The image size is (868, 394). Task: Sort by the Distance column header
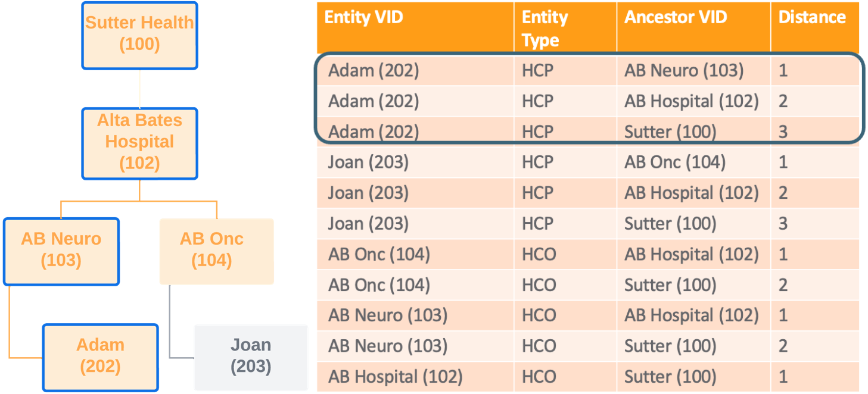(x=812, y=18)
